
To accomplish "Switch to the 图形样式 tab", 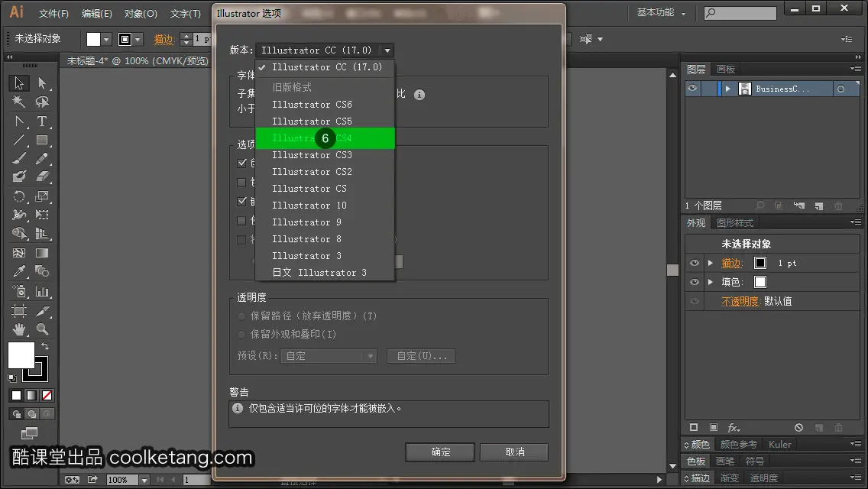I will pyautogui.click(x=734, y=222).
